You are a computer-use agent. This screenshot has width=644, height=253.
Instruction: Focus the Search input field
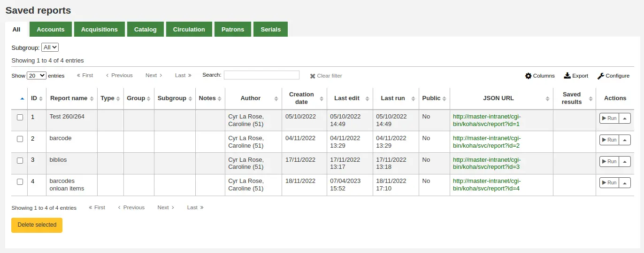tap(261, 75)
